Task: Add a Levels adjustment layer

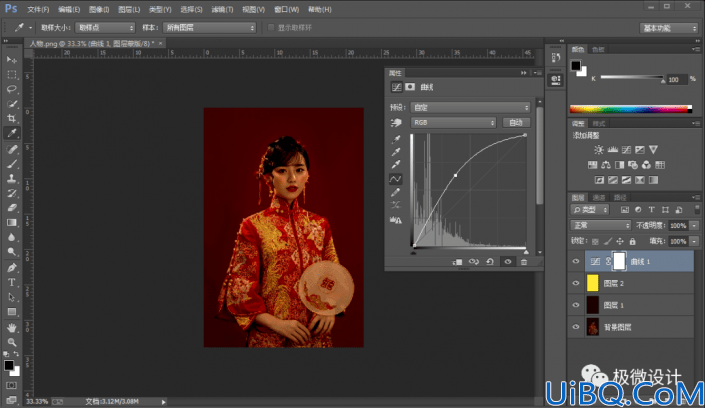Action: [613, 150]
